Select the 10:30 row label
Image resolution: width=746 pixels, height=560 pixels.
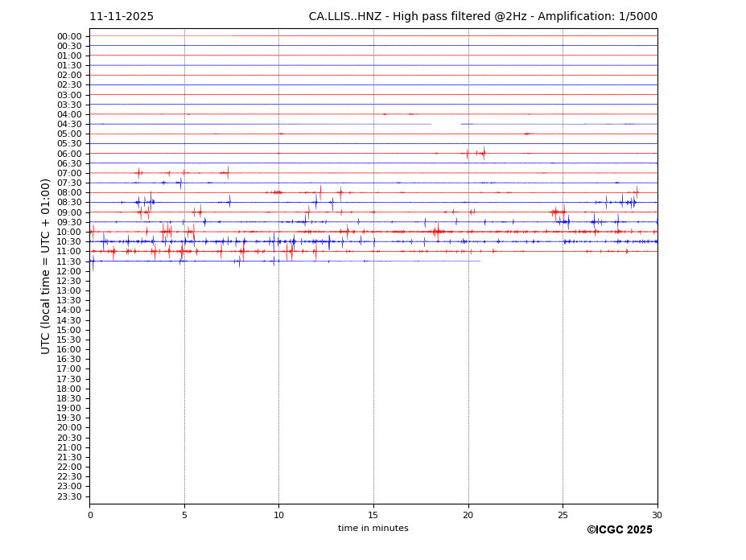pyautogui.click(x=69, y=241)
